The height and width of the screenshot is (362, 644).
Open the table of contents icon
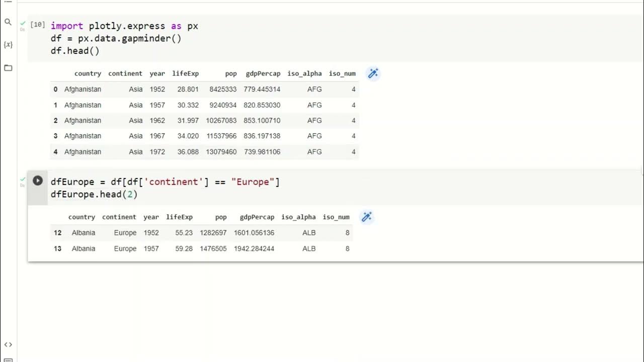coord(8,2)
